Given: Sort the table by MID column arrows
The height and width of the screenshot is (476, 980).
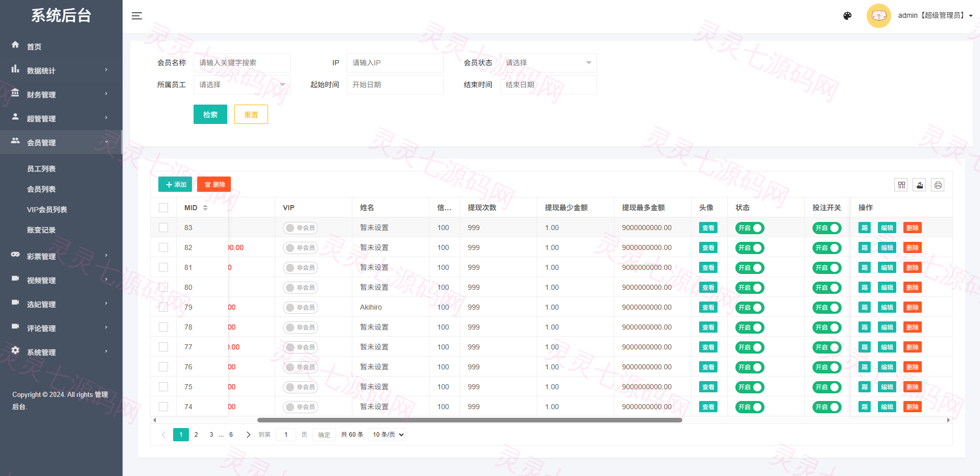Looking at the screenshot, I should (205, 208).
